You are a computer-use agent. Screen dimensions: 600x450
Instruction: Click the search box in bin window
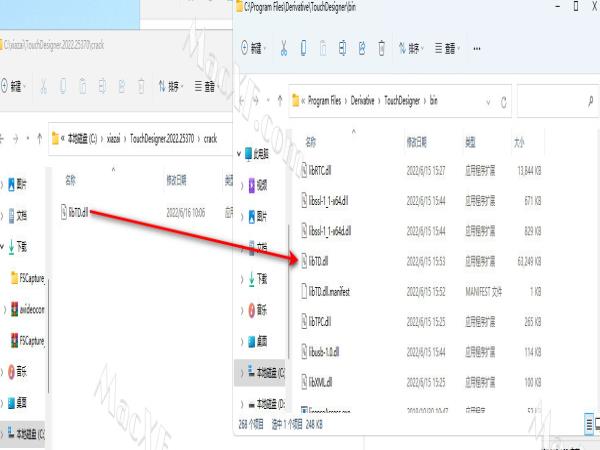click(x=558, y=101)
